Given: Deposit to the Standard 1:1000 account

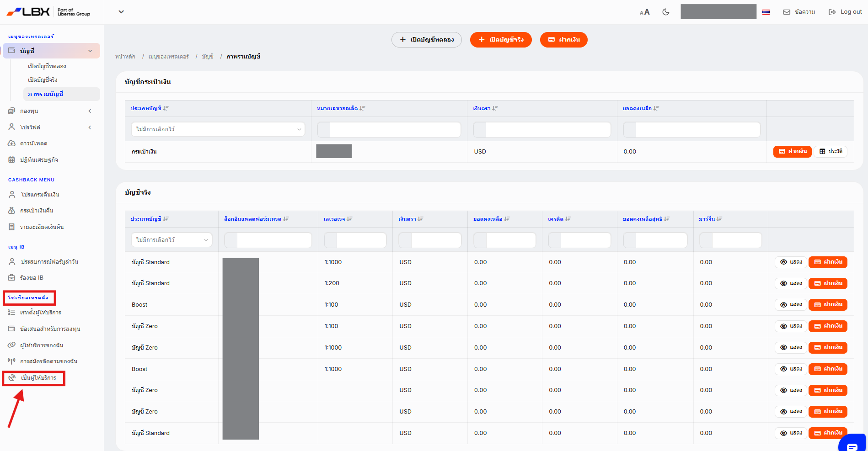Looking at the screenshot, I should click(828, 262).
